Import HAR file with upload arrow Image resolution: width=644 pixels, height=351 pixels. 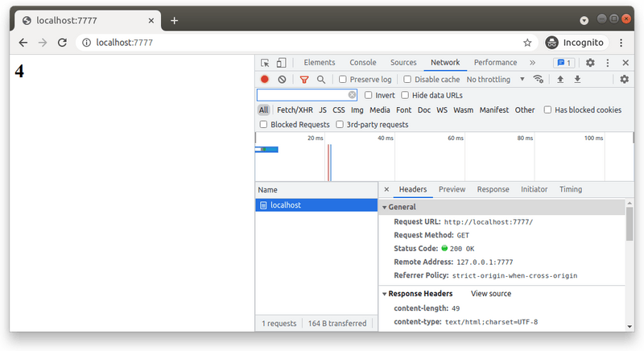tap(560, 79)
